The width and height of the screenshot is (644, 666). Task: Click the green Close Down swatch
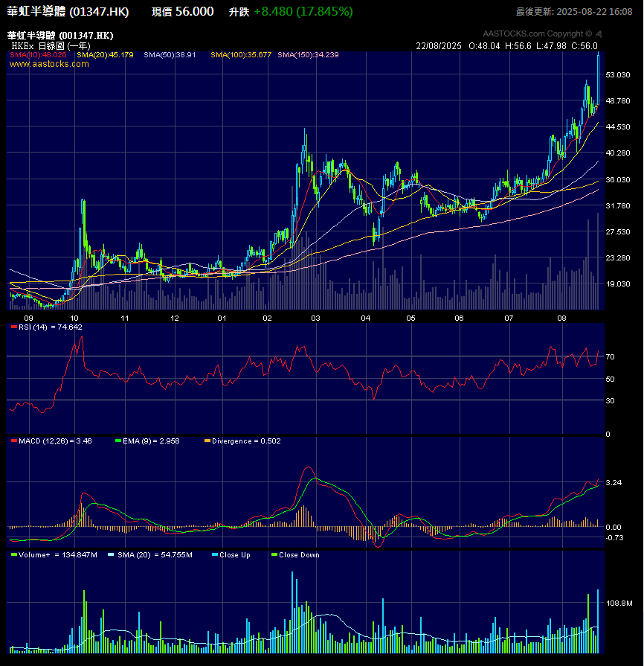(274, 554)
